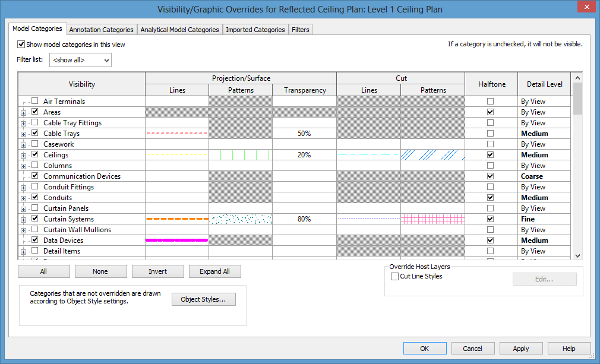Screen dimensions: 600x364
Task: Click Curtain Systems dotted surface pattern cell
Action: pyautogui.click(x=241, y=219)
